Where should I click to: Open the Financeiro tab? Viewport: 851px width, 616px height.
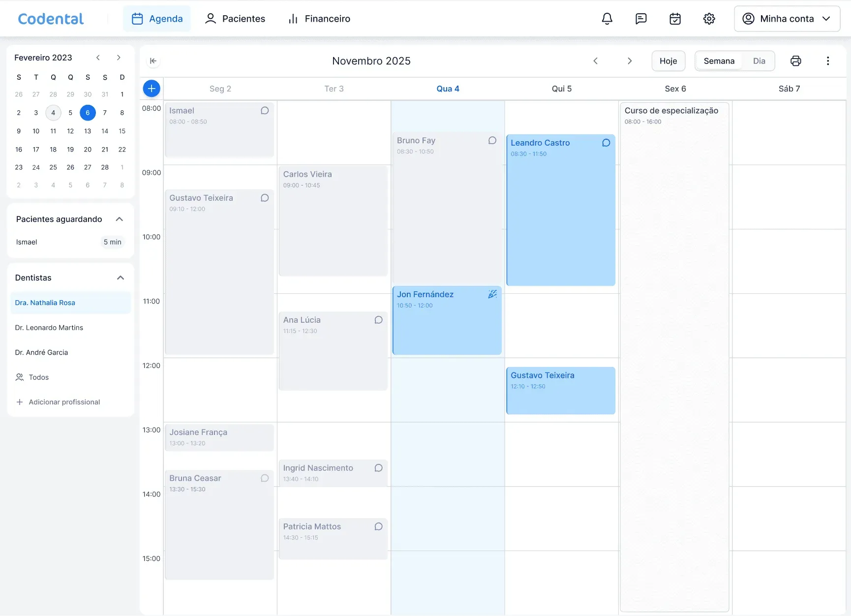pos(319,19)
